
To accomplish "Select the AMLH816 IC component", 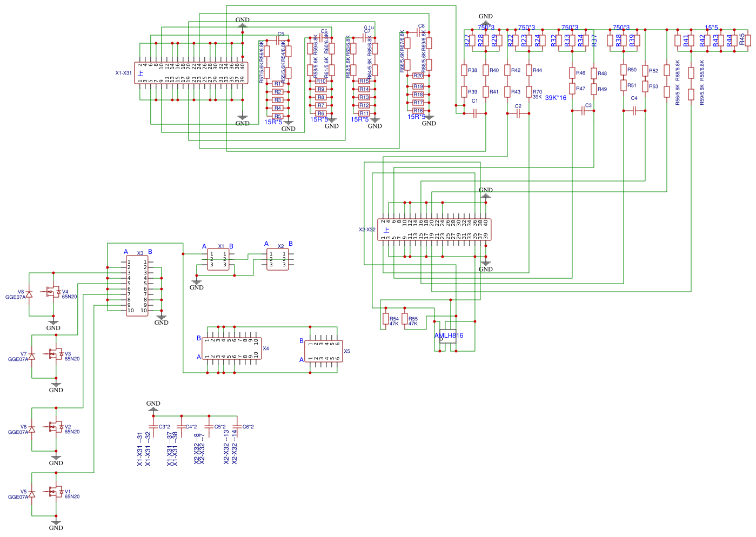I will pos(447,335).
